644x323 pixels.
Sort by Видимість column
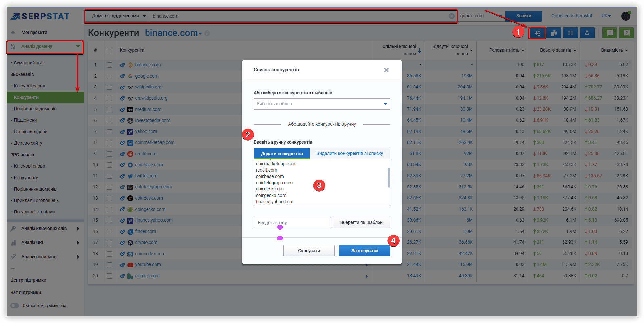click(614, 50)
